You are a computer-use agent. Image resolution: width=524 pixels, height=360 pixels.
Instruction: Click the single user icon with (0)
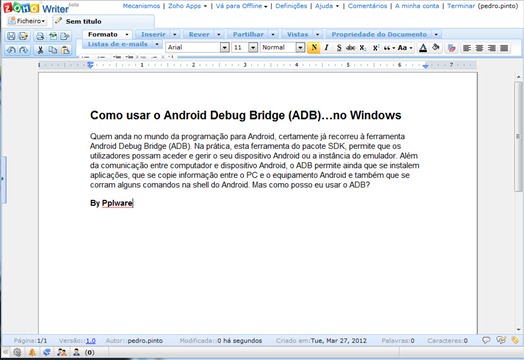pyautogui.click(x=76, y=352)
